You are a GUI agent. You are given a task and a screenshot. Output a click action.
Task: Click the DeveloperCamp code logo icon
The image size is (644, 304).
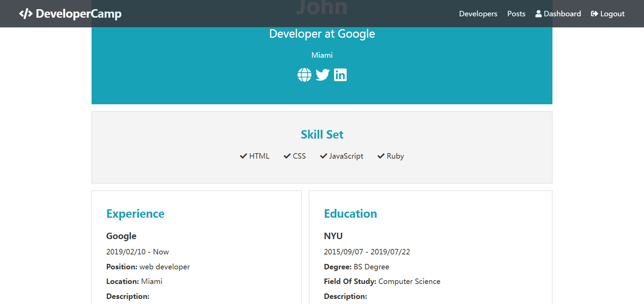tap(26, 14)
